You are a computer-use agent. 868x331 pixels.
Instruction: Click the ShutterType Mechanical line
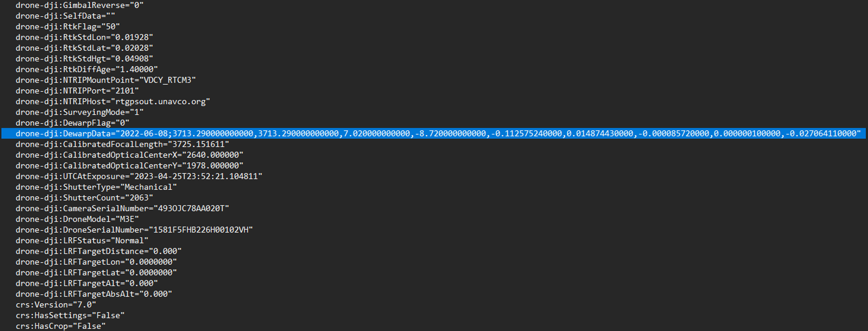pos(96,187)
